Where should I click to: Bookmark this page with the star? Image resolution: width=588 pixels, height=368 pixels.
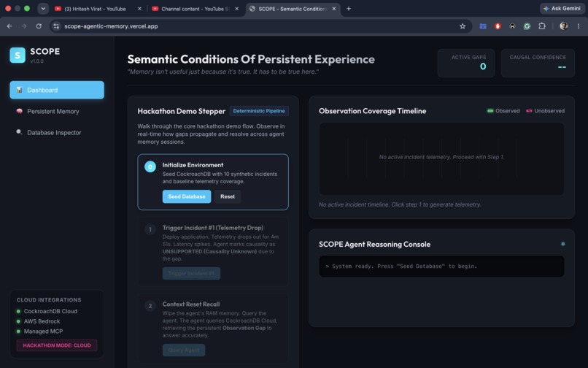[x=463, y=26]
